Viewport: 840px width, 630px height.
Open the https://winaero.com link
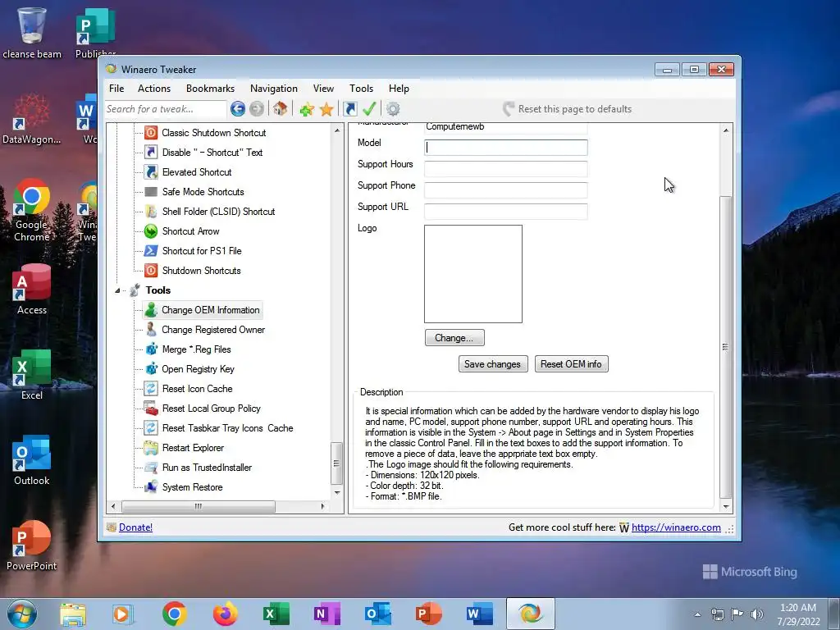(x=676, y=527)
